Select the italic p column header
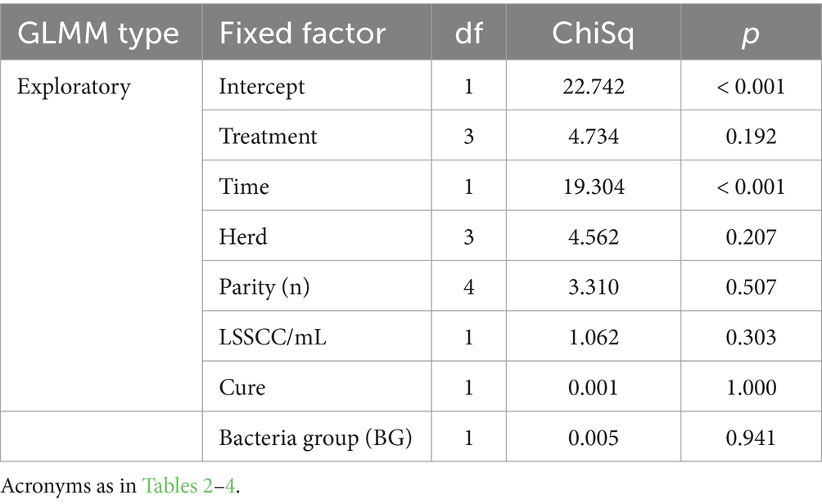 (750, 34)
